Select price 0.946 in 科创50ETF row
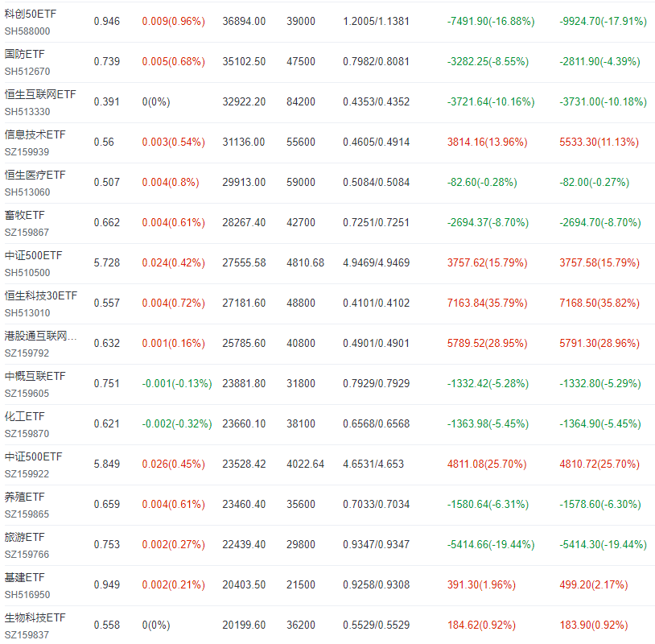This screenshot has width=655, height=644. pos(106,21)
